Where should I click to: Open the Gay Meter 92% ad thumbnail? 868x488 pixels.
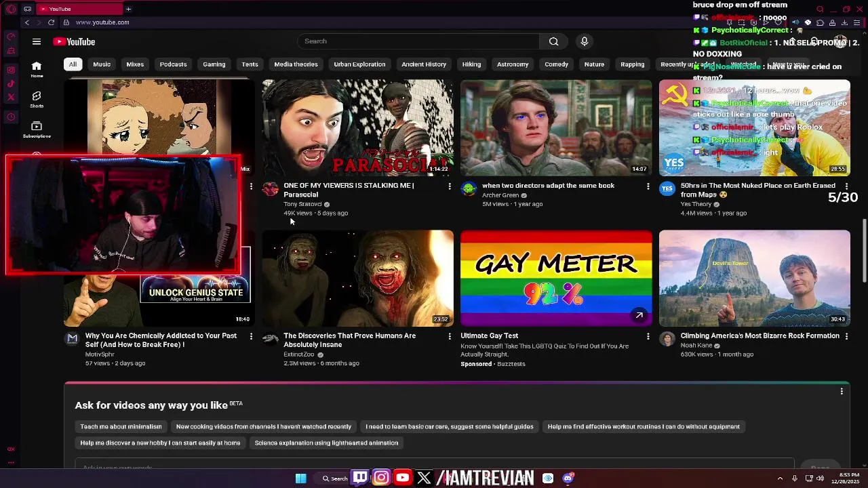click(x=556, y=279)
